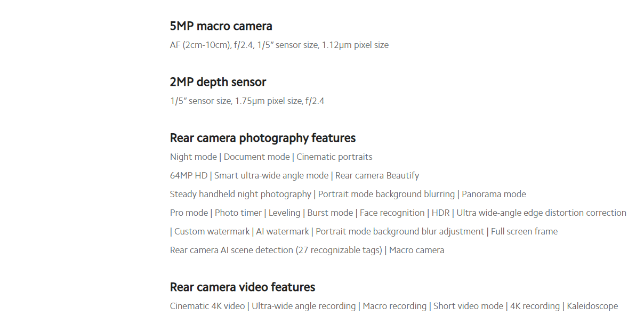
Task: Click the Rear camera video features heading
Action: (x=243, y=287)
